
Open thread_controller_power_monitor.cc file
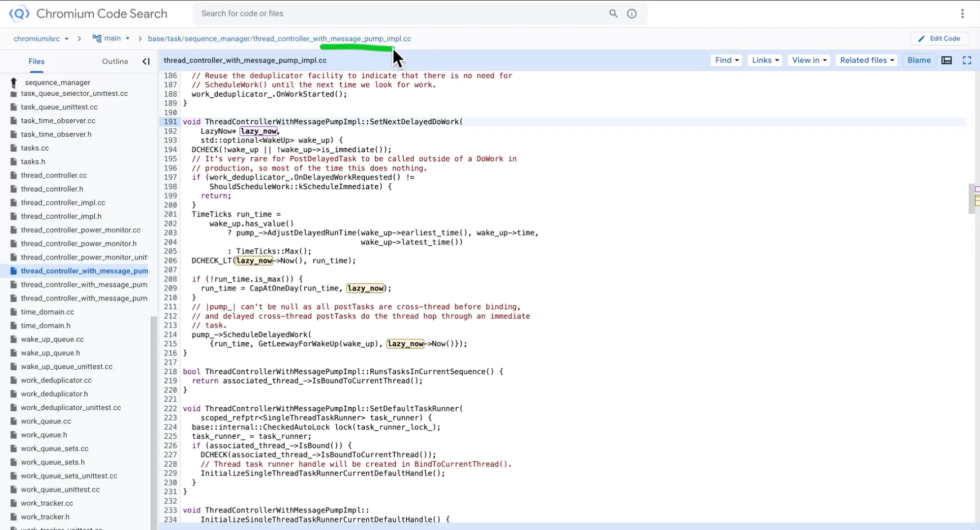pyautogui.click(x=80, y=230)
